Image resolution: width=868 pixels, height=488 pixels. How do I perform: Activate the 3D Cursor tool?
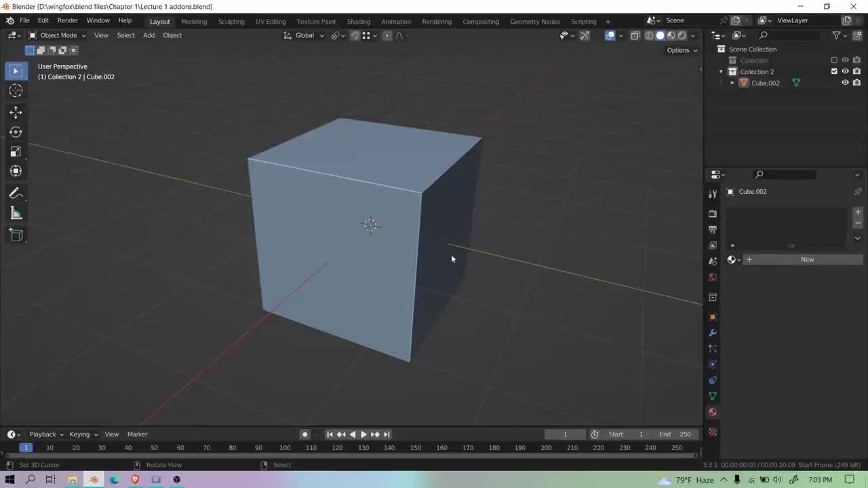coord(16,91)
